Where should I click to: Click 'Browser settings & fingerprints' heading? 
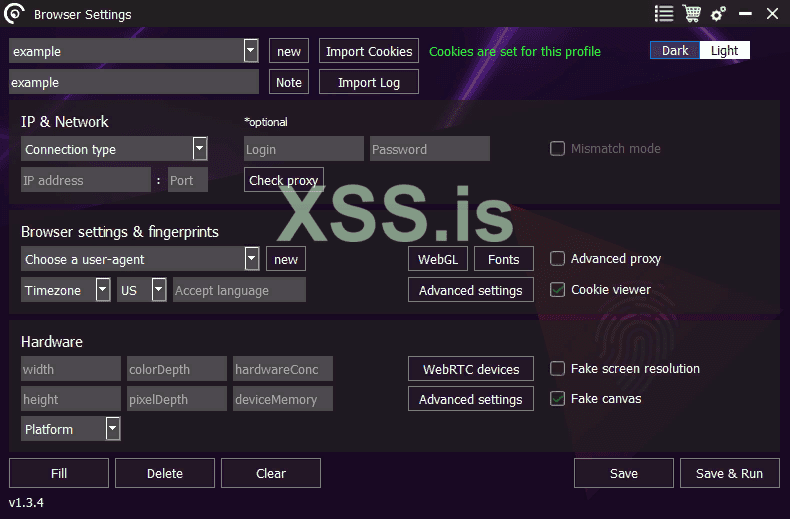click(x=120, y=232)
